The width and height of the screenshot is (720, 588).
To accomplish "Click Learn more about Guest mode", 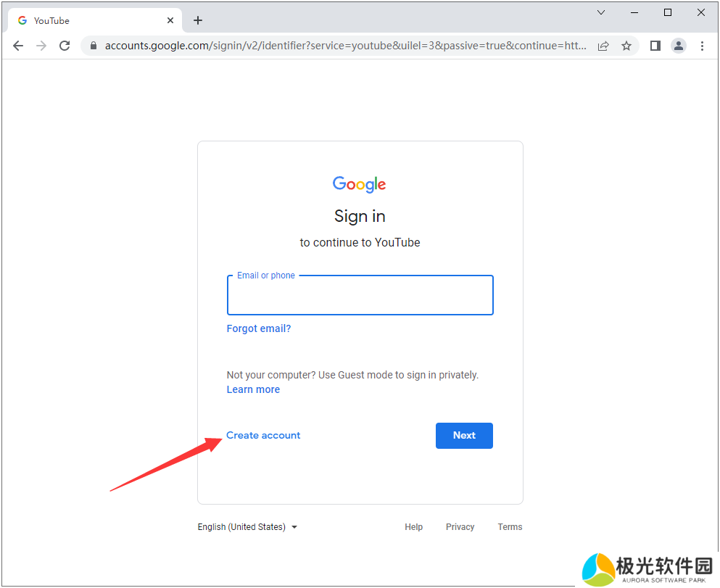I will pos(253,389).
